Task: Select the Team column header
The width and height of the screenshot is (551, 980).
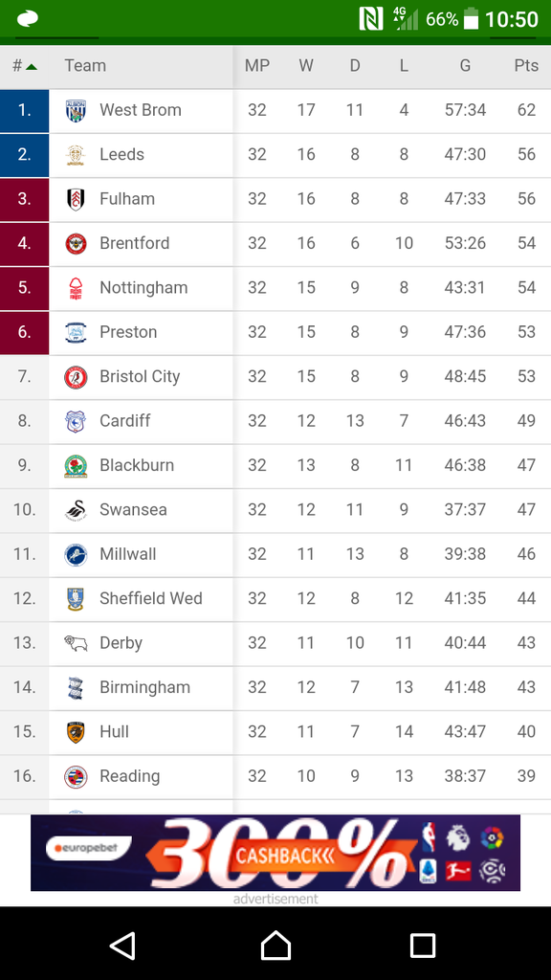Action: click(x=85, y=66)
